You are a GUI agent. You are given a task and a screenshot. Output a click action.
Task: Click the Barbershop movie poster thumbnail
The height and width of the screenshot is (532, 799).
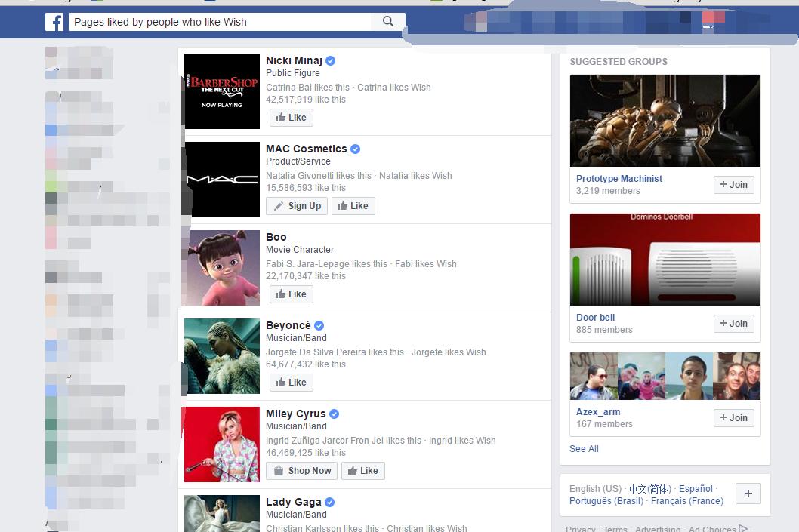click(221, 91)
